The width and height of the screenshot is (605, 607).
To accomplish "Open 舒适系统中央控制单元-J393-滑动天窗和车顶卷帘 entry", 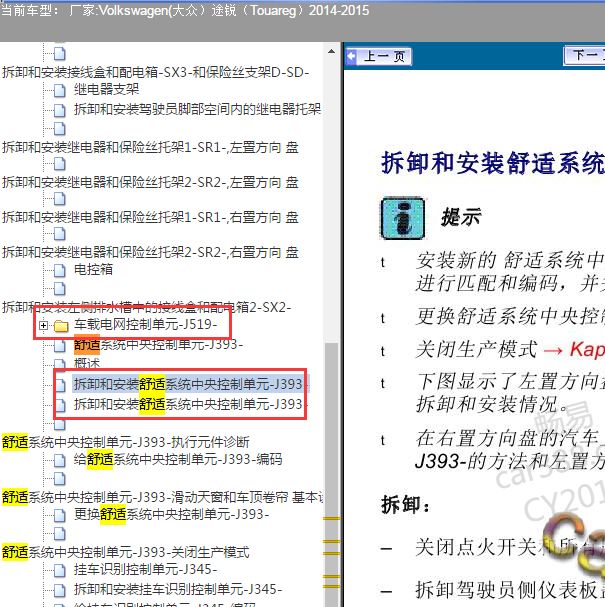I will pyautogui.click(x=163, y=497).
